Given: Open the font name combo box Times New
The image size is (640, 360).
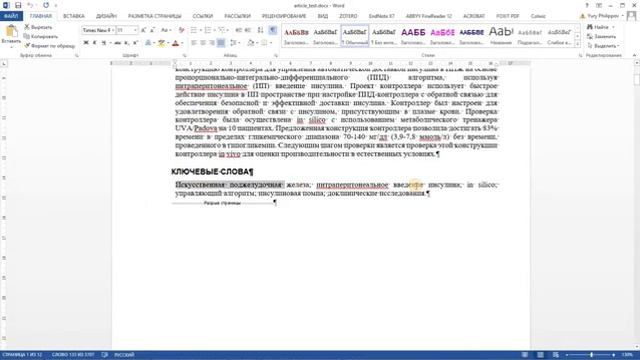Looking at the screenshot, I should 98,30.
